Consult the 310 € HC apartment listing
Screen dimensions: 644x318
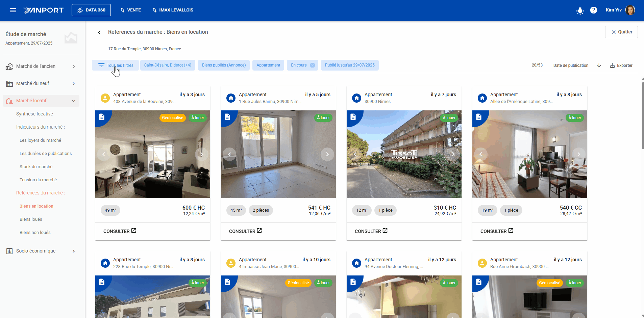point(371,231)
